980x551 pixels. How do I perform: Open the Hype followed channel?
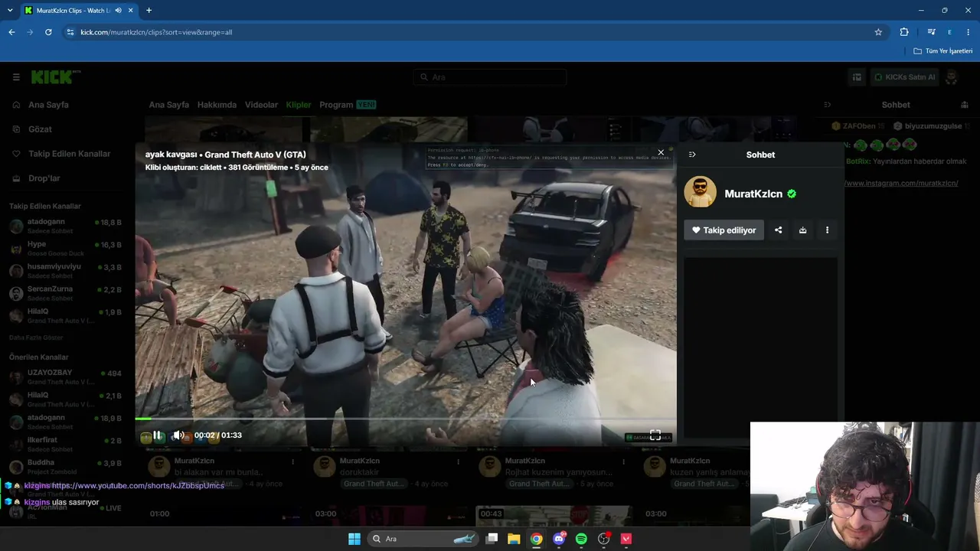click(65, 248)
